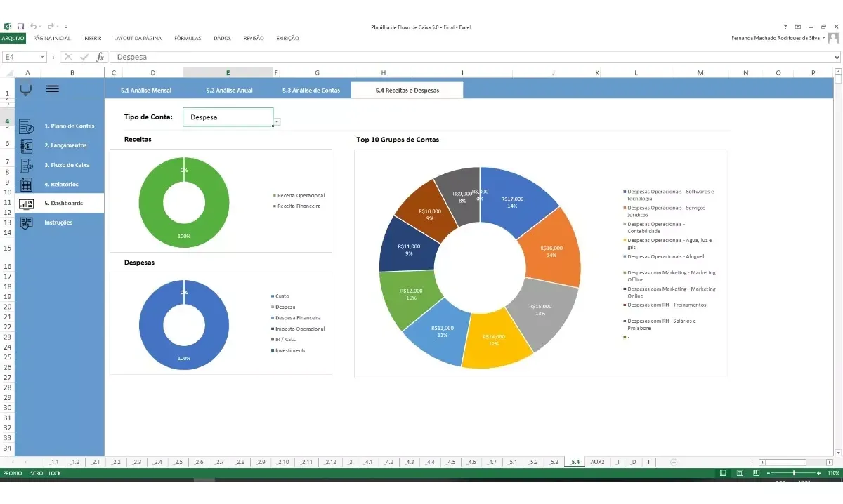Open the DADOS ribbon tab
Viewport: 843px width, 504px height.
coord(222,38)
